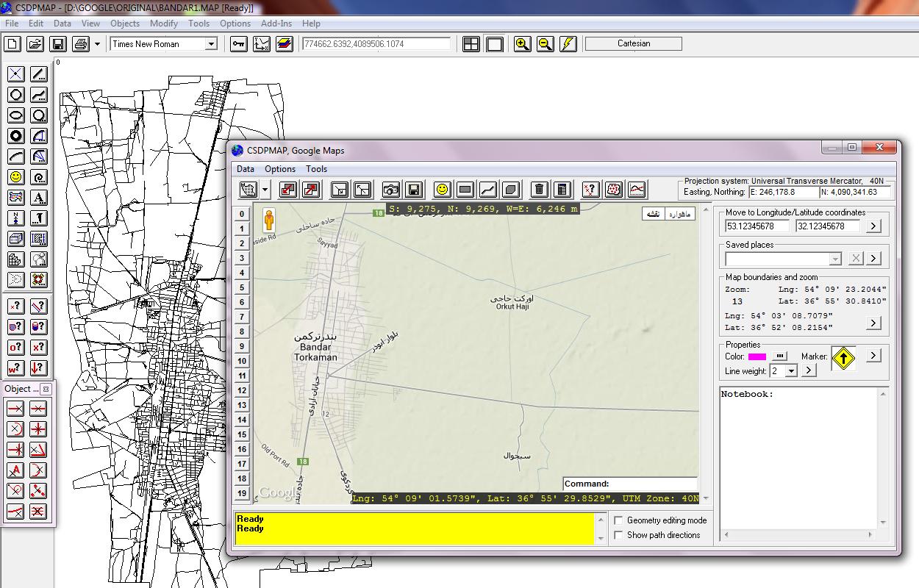Click the Command input field on map
Viewport: 919px width, 588px height.
point(653,484)
